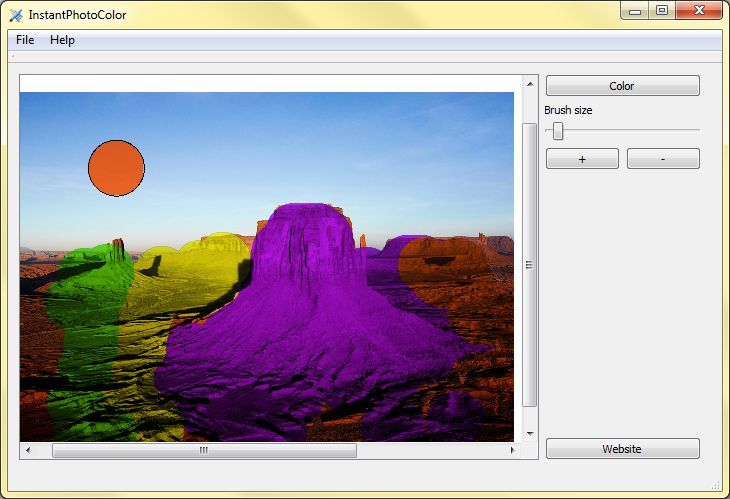Decrease brush size with the minus button
The image size is (730, 499).
[x=662, y=159]
